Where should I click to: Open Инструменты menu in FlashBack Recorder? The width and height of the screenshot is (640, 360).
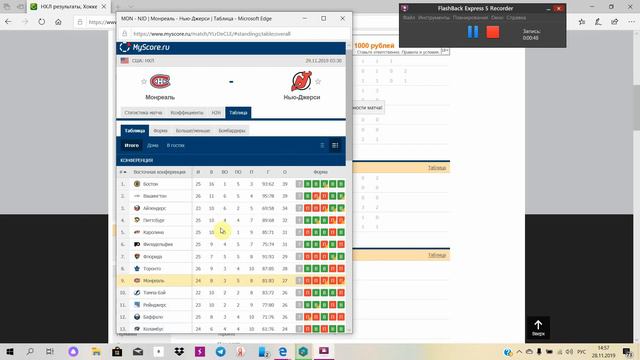[433, 18]
